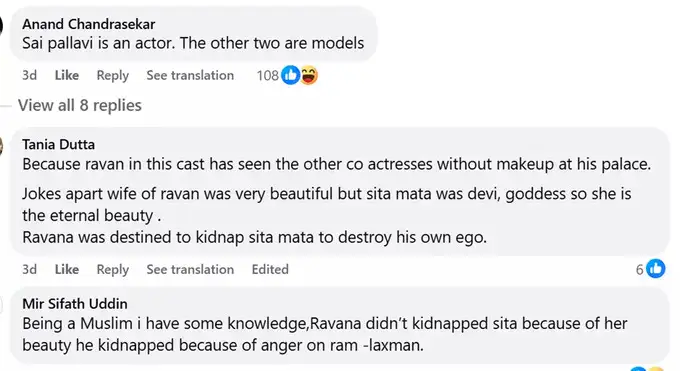The height and width of the screenshot is (371, 680).
Task: Open the 3d timestamp on Anand's comment
Action: [29, 76]
